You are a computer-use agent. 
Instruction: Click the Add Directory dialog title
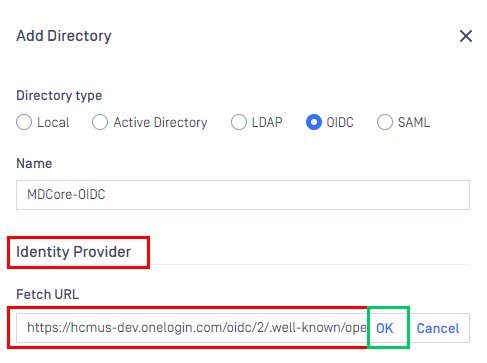64,36
